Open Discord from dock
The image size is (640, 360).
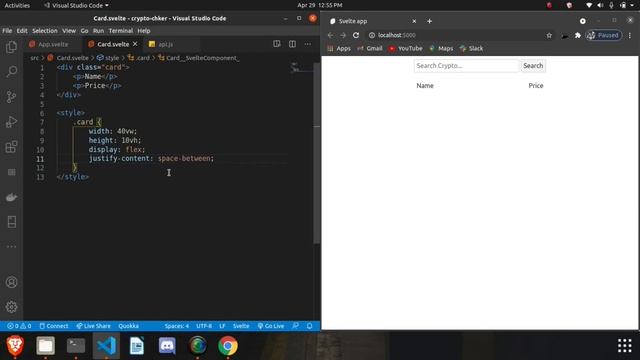167,346
